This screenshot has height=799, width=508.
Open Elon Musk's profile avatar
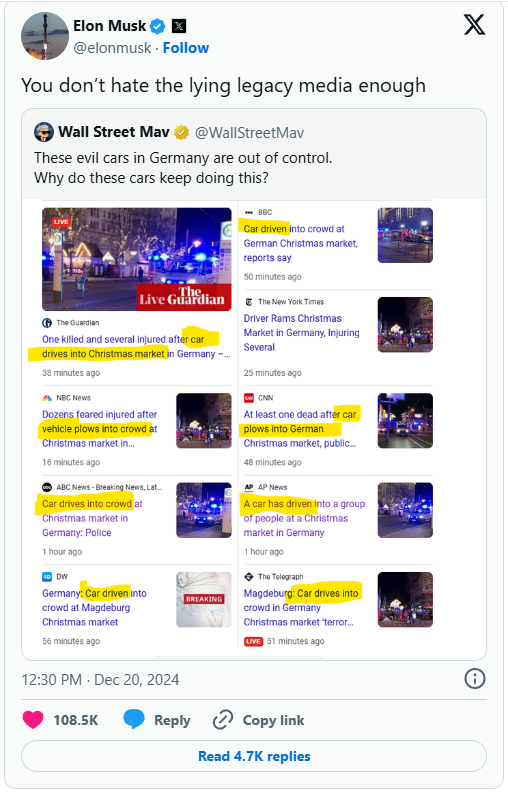pos(45,36)
